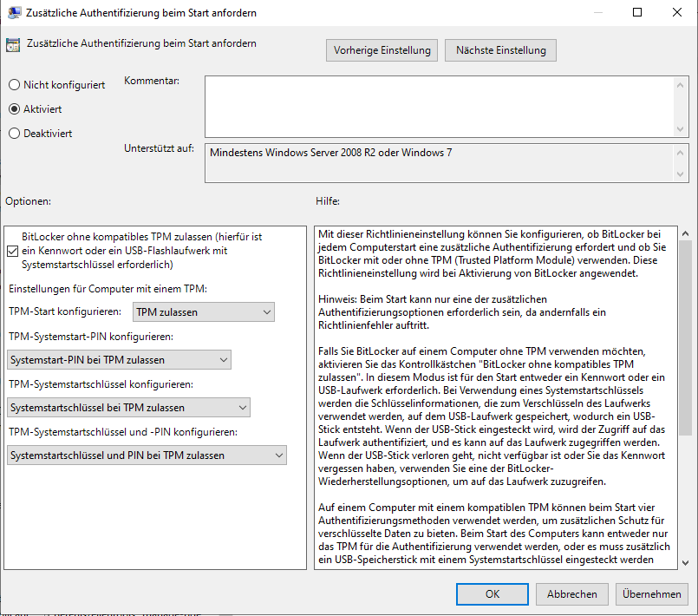Click the Unterstützt auf text box
The height and width of the screenshot is (616, 698).
click(440, 163)
